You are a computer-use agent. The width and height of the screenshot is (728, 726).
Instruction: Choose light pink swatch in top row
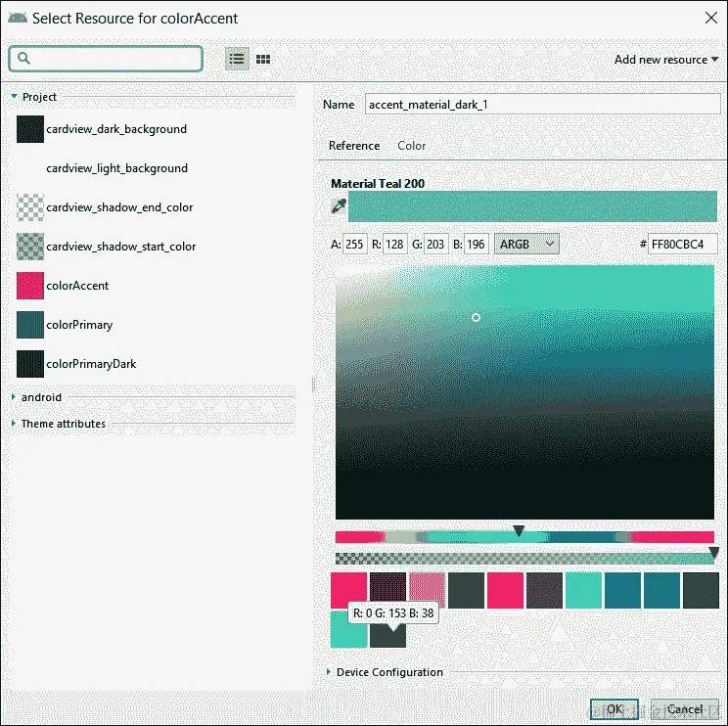428,590
